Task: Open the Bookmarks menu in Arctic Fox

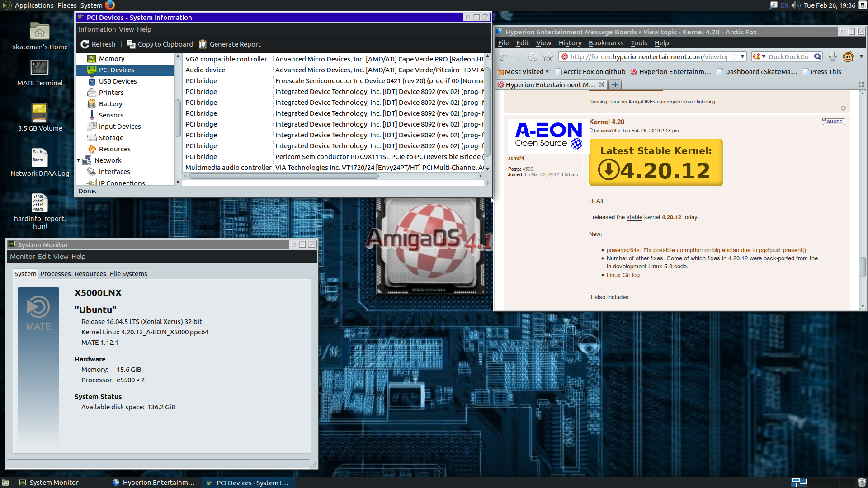Action: 606,43
